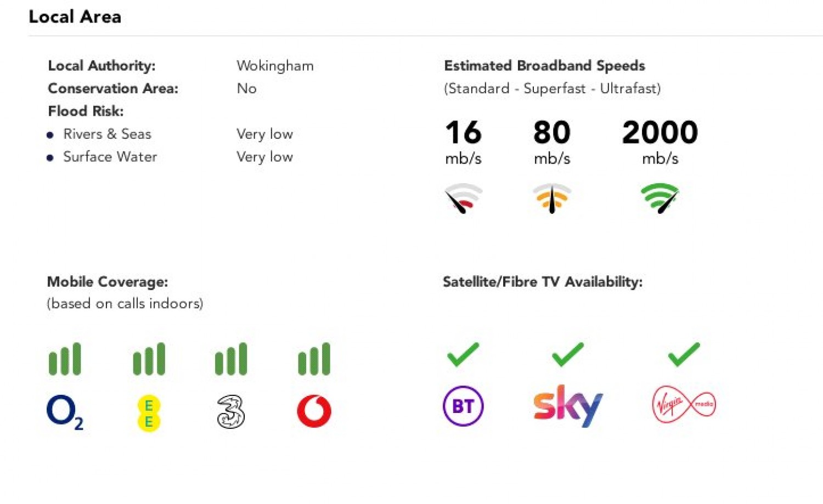Click the BT provider logo

(x=463, y=406)
